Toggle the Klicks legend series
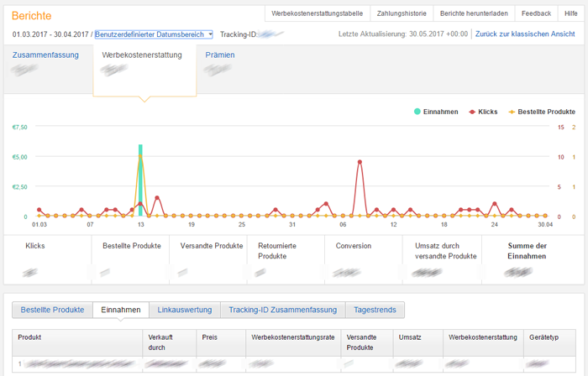Screen dimensions: 588x376 click(483, 112)
